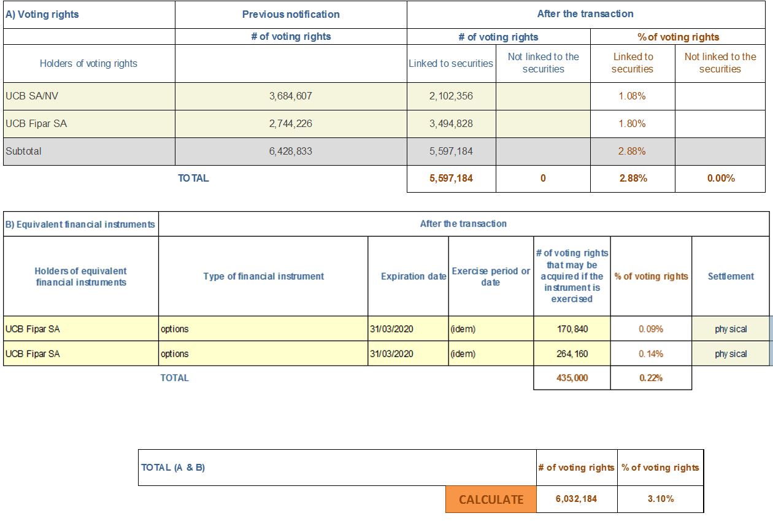
Task: Select UCB Fipar SA in the 264,160 row
Action: (x=81, y=354)
